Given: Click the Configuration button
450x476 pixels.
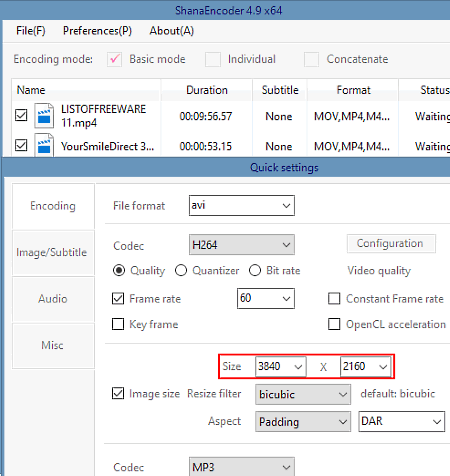Looking at the screenshot, I should (391, 244).
